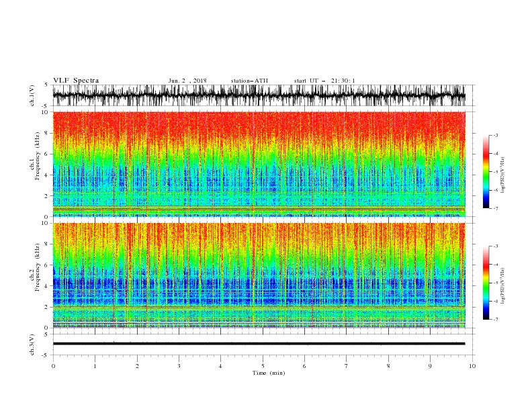This screenshot has height=411, width=532.
Task: Click the "ch.3(V)" vertical axis label
Action: point(32,345)
